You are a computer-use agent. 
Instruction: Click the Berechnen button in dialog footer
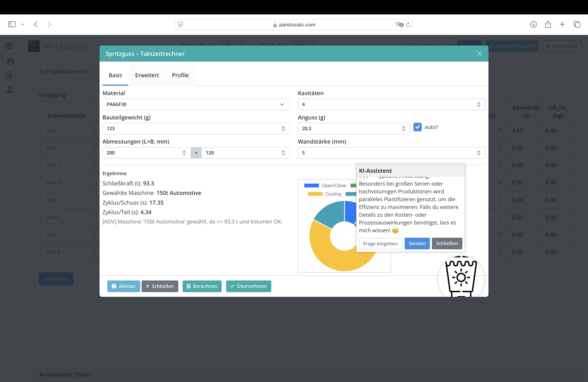[x=202, y=286]
